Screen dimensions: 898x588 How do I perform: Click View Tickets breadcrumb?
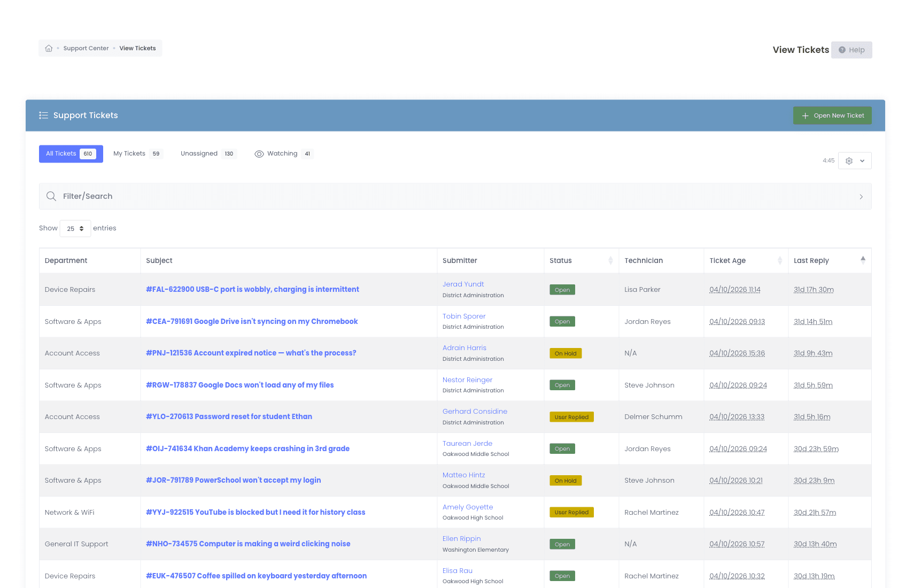pyautogui.click(x=137, y=48)
